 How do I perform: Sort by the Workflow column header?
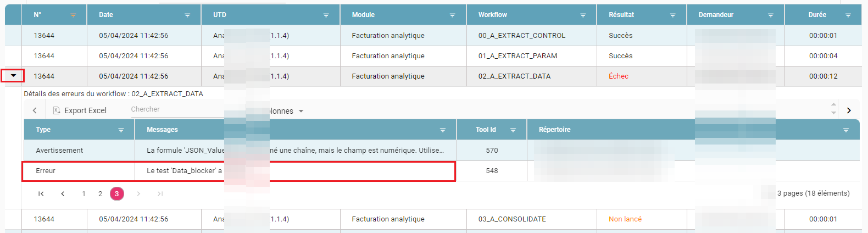(x=493, y=15)
